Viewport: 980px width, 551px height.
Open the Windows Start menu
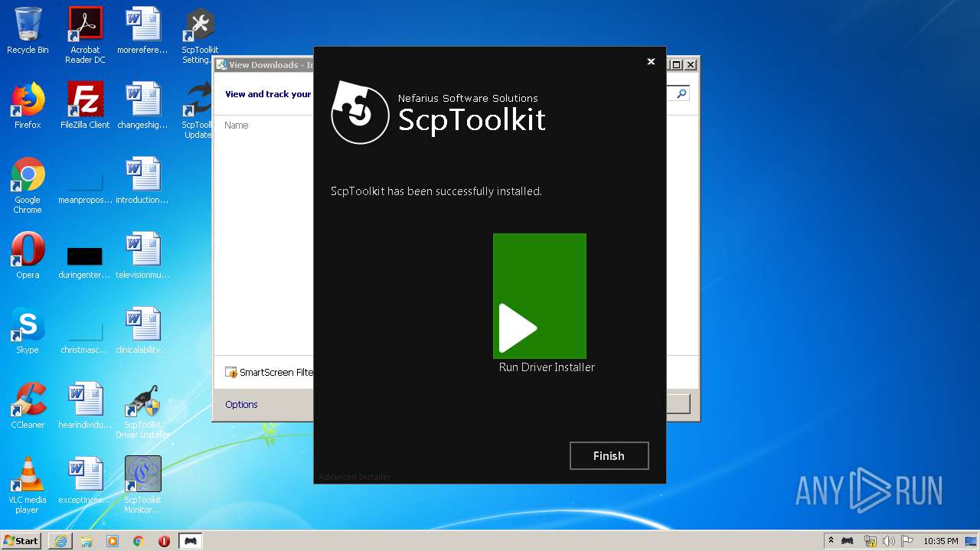pos(21,541)
